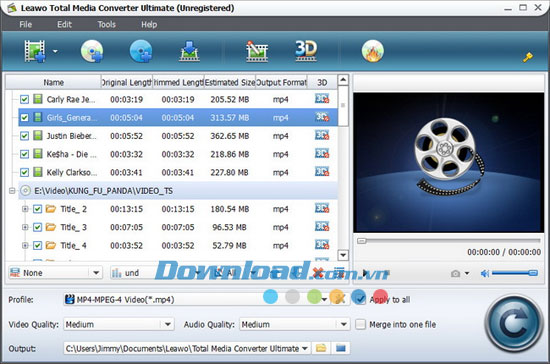Select the E:\Video\KUNG_FU_PANDA\VIDEO_TS row

178,190
